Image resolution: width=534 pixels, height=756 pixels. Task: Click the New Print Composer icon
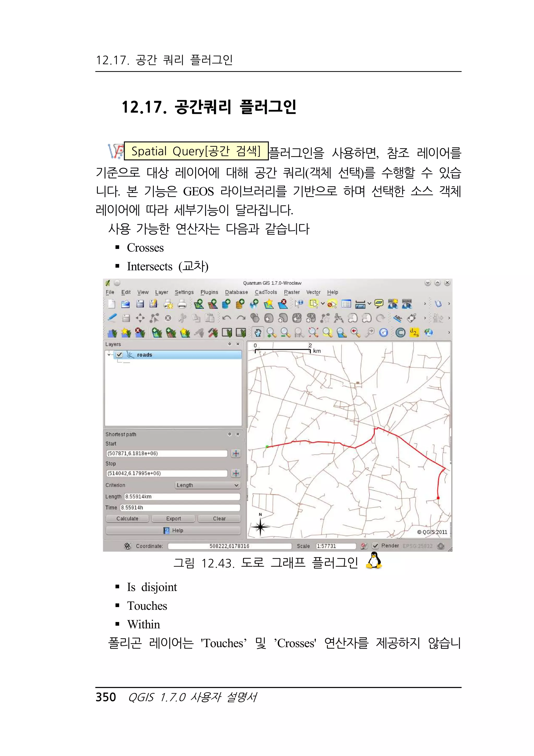click(x=168, y=304)
